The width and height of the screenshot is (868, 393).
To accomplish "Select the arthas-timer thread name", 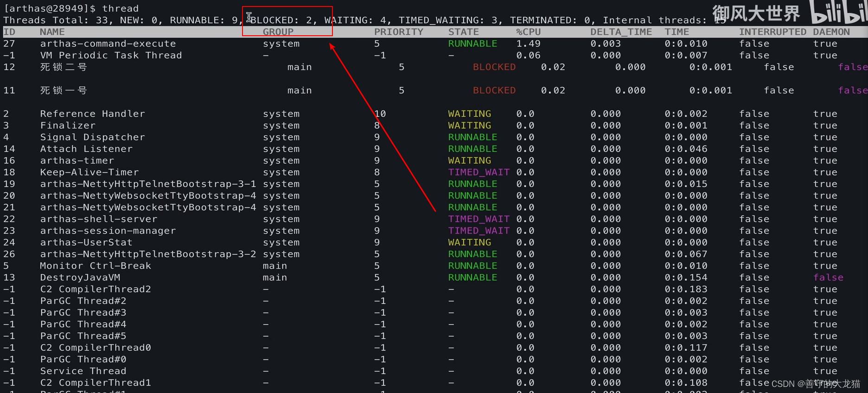I will click(77, 161).
